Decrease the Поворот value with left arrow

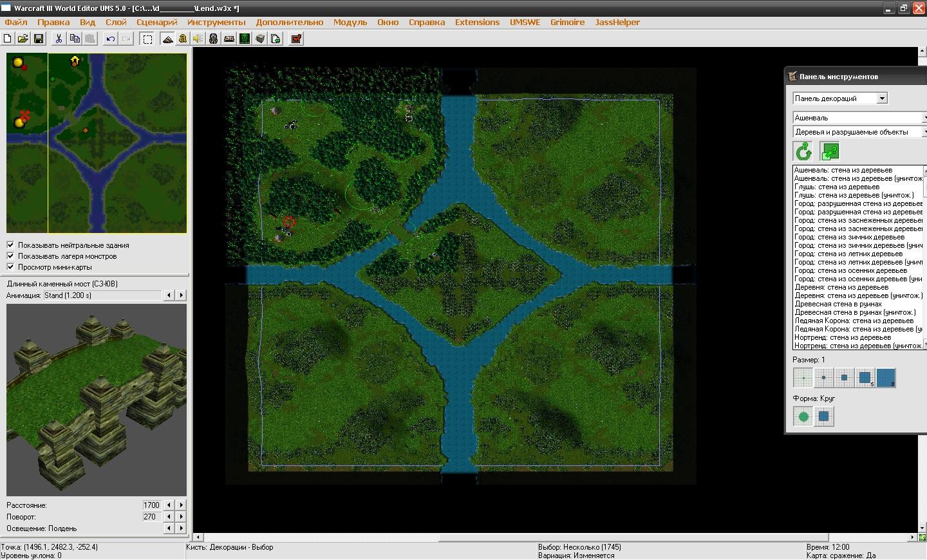[x=169, y=517]
